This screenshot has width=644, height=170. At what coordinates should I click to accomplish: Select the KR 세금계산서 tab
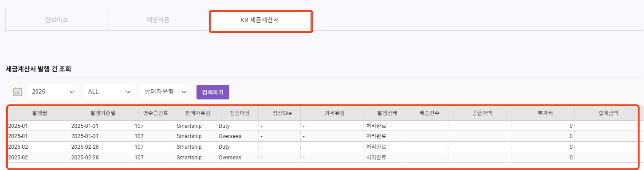point(260,20)
